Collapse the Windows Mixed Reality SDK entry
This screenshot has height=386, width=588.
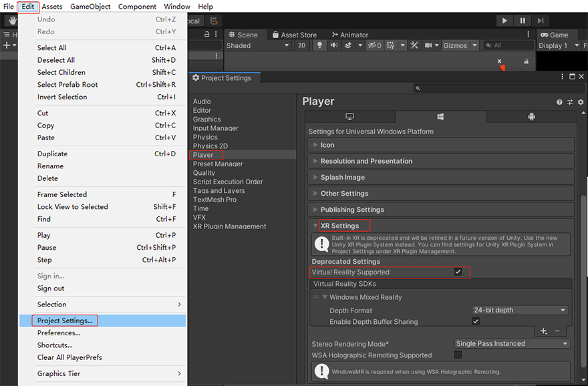(325, 297)
